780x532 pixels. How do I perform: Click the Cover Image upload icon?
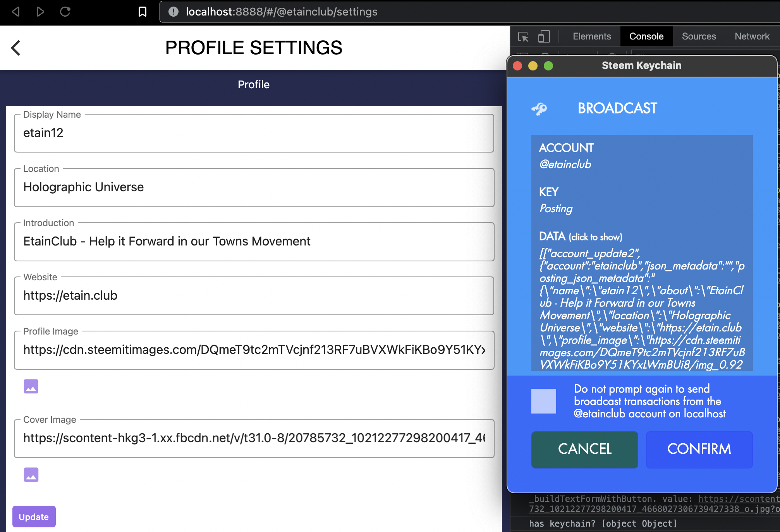click(31, 474)
